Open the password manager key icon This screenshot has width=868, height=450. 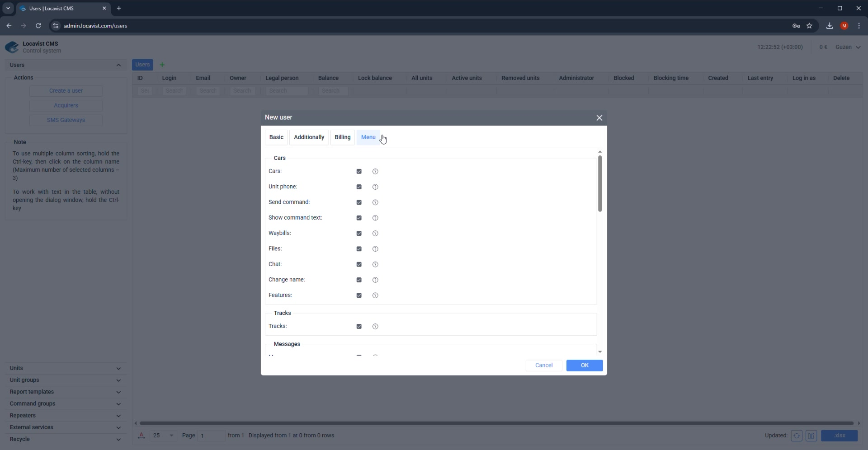pyautogui.click(x=796, y=26)
